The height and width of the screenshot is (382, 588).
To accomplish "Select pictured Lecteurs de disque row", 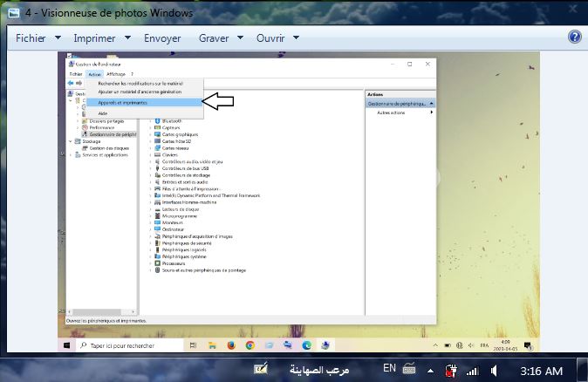I will point(176,209).
